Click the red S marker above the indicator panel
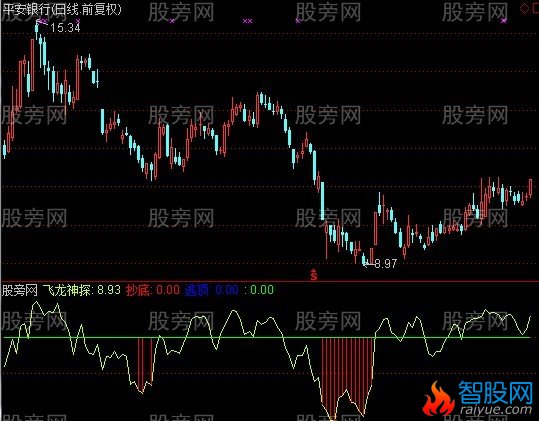539x421 pixels. (314, 275)
